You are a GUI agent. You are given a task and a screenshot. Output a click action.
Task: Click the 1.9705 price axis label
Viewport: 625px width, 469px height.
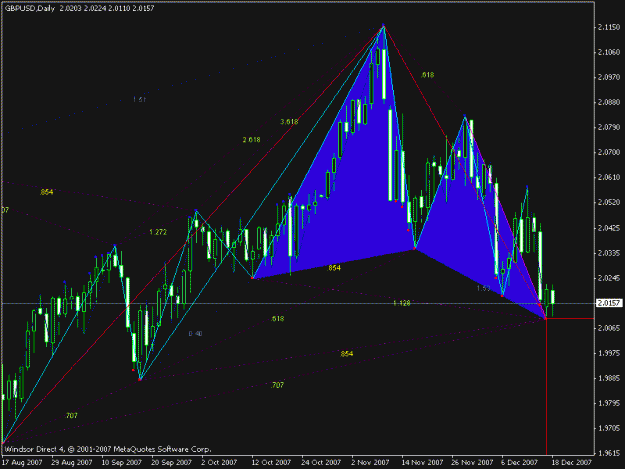609,428
